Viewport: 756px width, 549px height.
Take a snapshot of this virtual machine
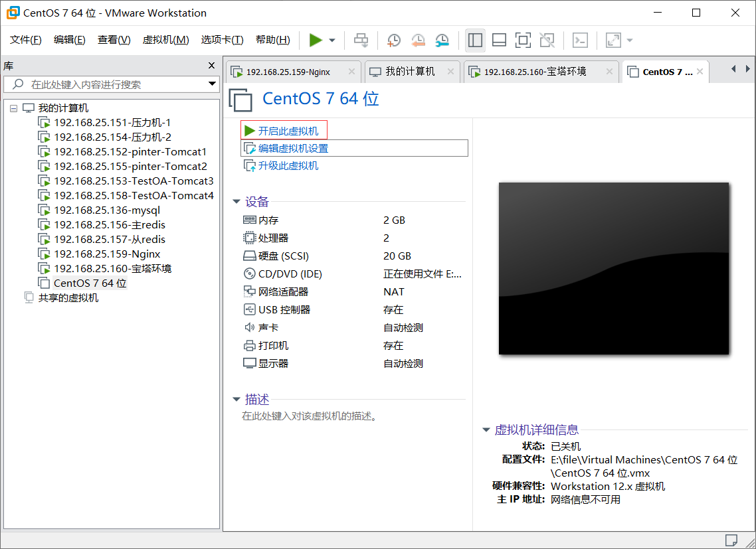point(393,40)
